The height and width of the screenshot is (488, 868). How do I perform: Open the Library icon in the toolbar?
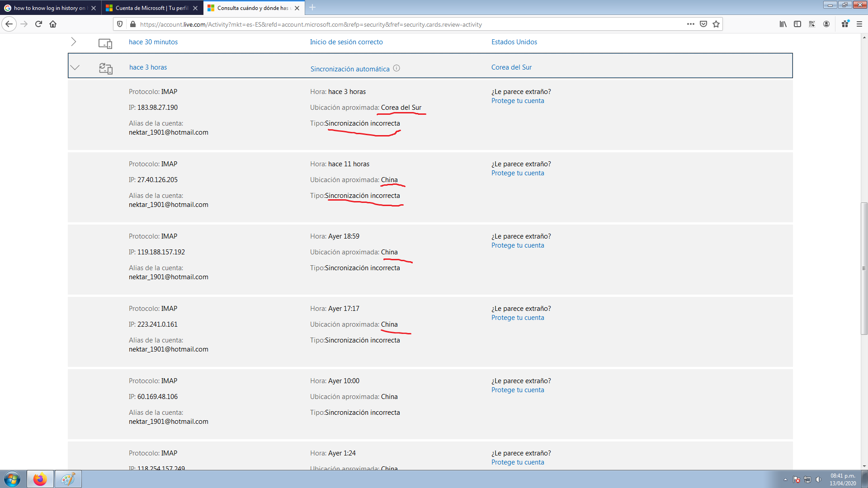783,24
